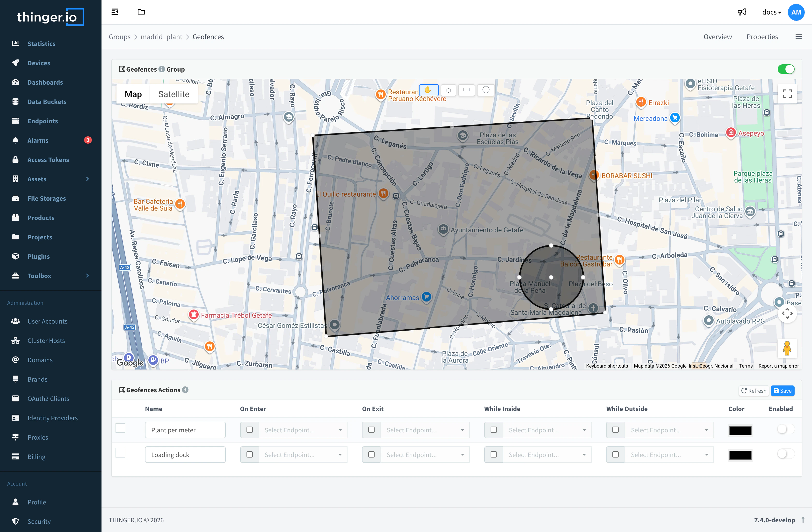This screenshot has height=532, width=812.
Task: Open File Storages in the sidebar
Action: (46, 198)
